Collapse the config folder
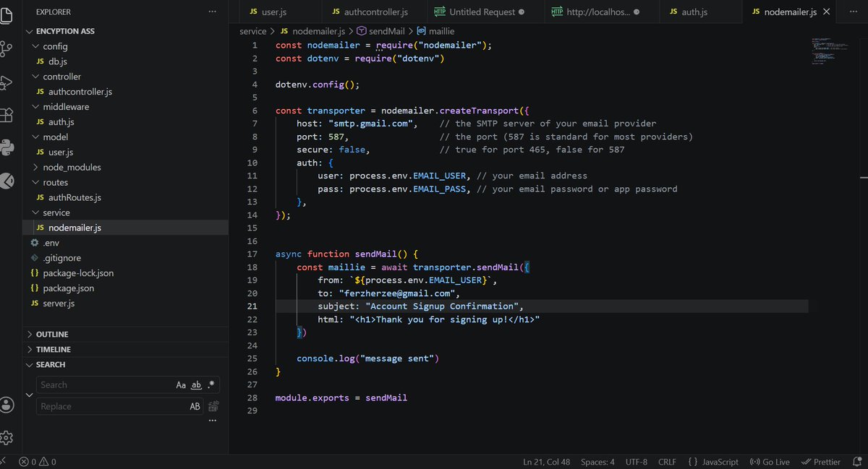Screen dimensions: 868x469 pyautogui.click(x=36, y=46)
